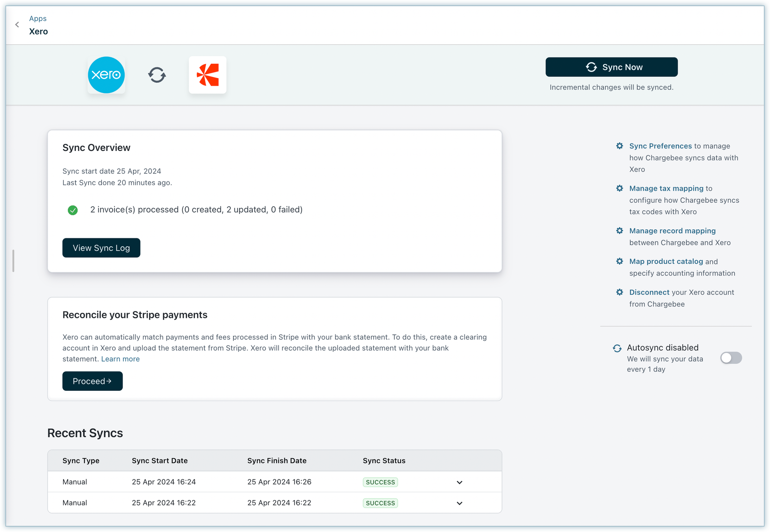Expand the 16:22 manual sync row
770x532 pixels.
[459, 503]
